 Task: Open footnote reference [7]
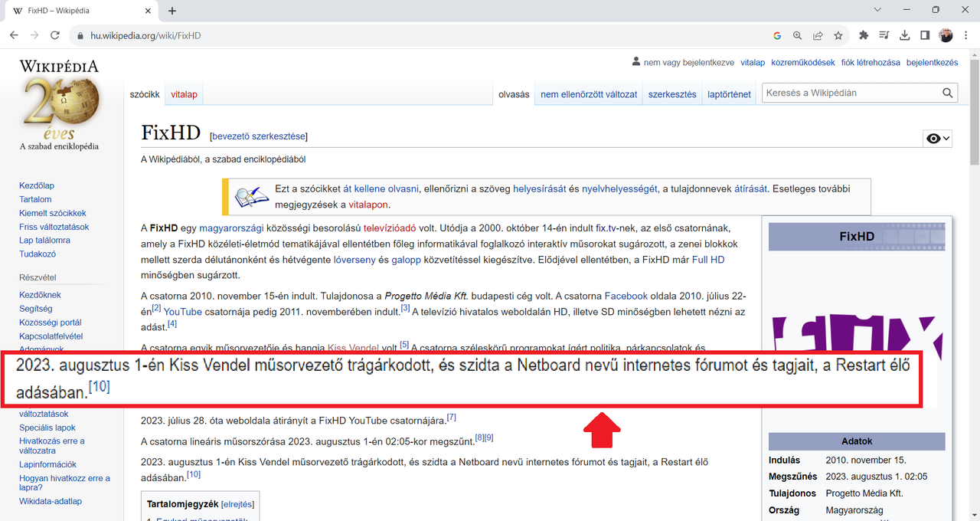pyautogui.click(x=452, y=418)
